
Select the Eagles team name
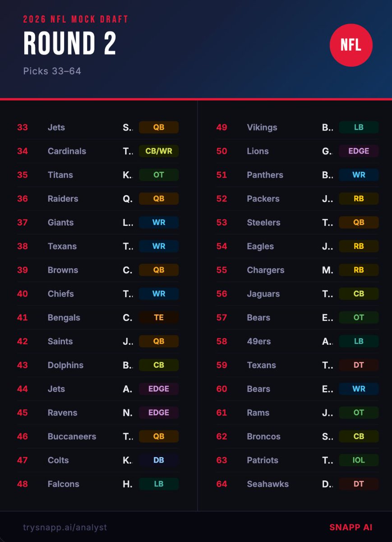[260, 246]
